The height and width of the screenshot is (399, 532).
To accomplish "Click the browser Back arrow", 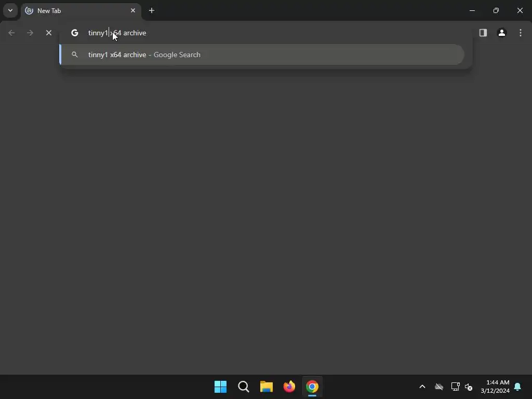I will (x=11, y=33).
